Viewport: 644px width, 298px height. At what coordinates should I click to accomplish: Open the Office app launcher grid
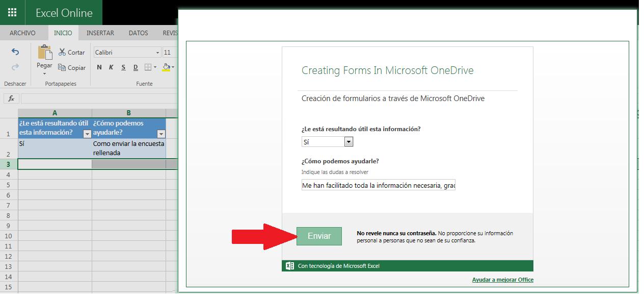(12, 13)
